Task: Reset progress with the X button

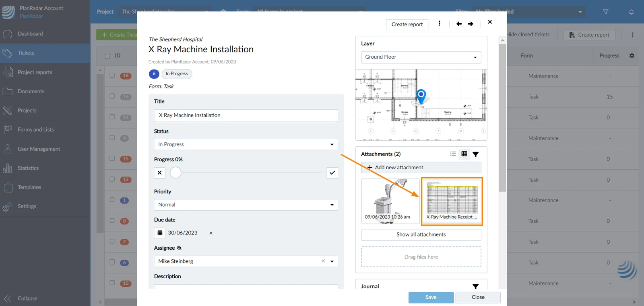Action: (159, 173)
